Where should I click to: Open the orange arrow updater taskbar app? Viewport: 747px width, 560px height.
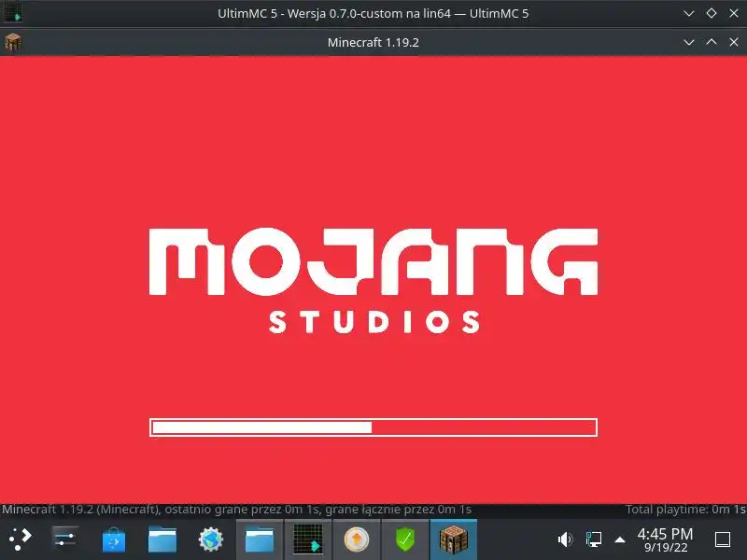pyautogui.click(x=357, y=539)
